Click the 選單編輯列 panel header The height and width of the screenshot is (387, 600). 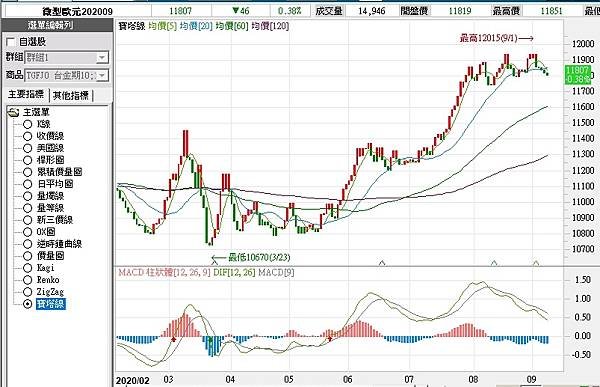(57, 25)
